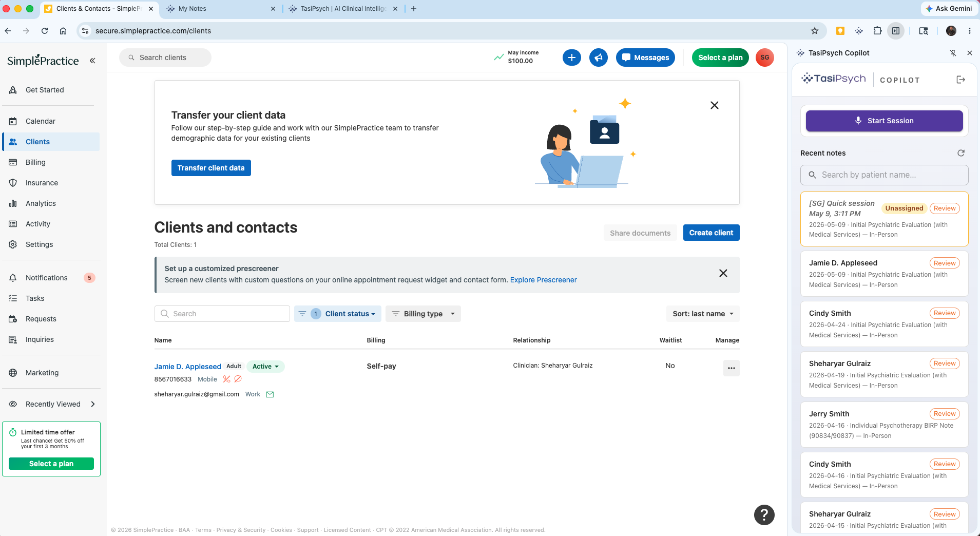Viewport: 980px width, 536px height.
Task: Open Analytics in the sidebar
Action: pos(51,203)
